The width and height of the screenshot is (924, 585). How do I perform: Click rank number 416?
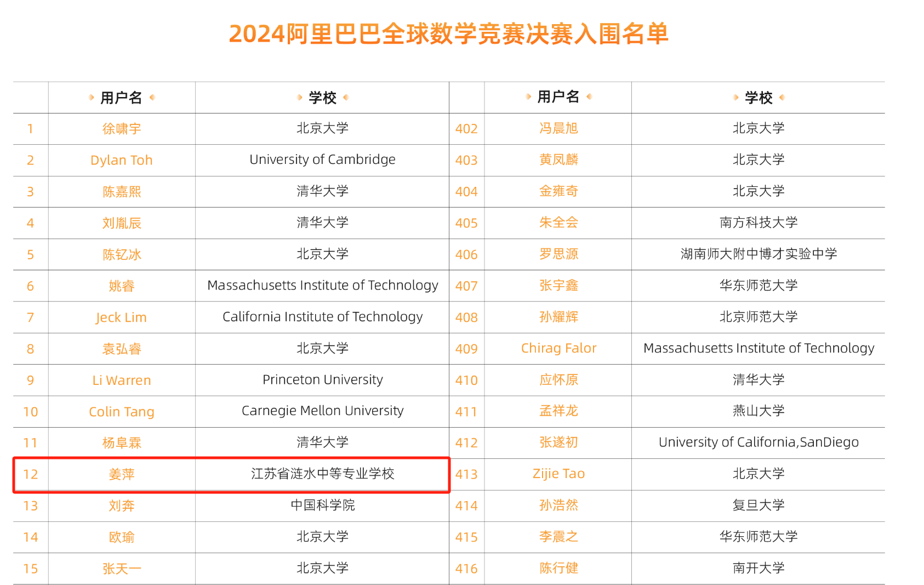point(466,569)
